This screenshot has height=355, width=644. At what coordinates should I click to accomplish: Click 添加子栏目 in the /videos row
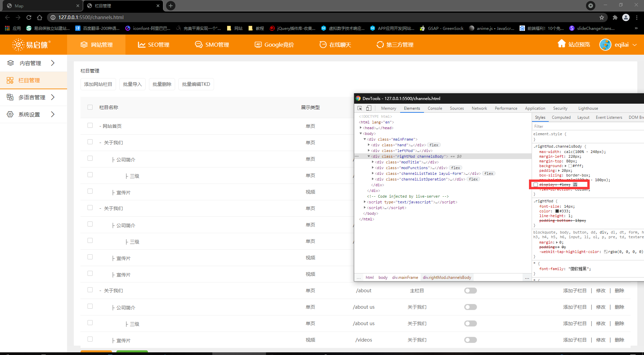[x=575, y=340]
